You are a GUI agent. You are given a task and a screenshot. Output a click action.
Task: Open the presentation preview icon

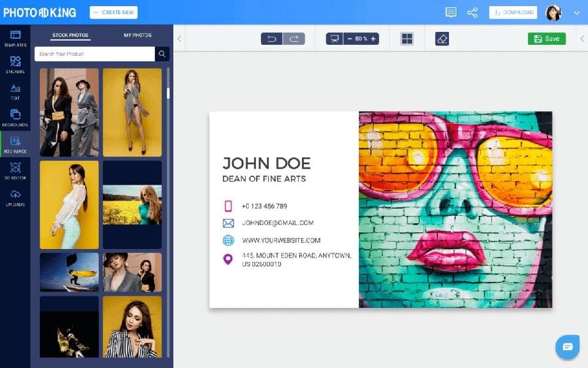(334, 38)
